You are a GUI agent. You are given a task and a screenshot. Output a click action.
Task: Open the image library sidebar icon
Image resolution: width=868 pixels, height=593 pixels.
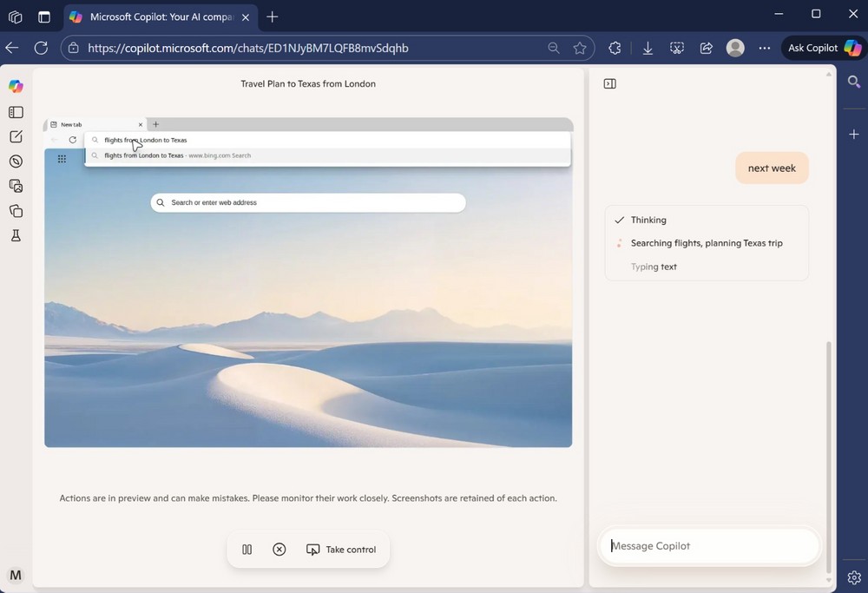pos(16,186)
